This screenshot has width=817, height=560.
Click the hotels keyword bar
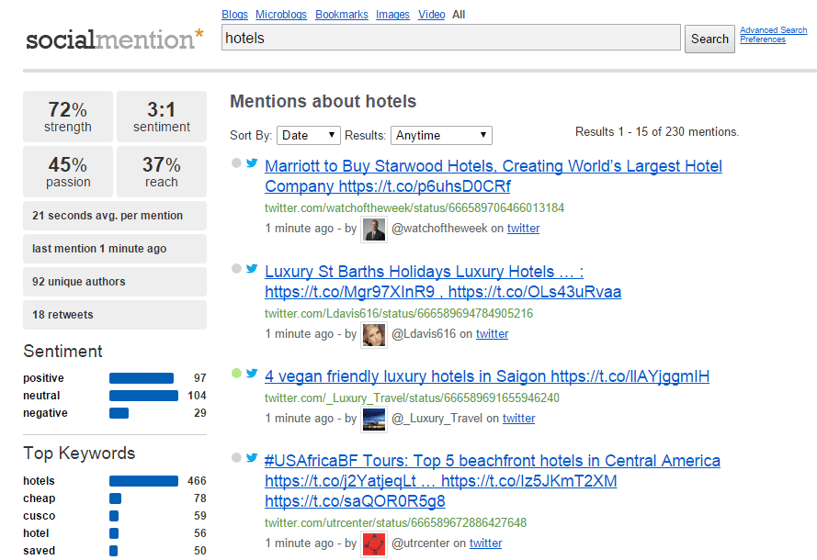[x=143, y=481]
